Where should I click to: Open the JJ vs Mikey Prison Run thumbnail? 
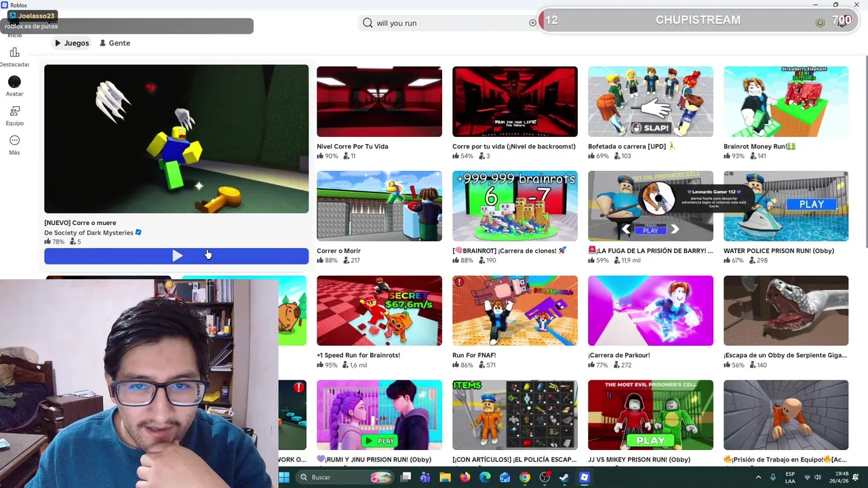tap(650, 415)
